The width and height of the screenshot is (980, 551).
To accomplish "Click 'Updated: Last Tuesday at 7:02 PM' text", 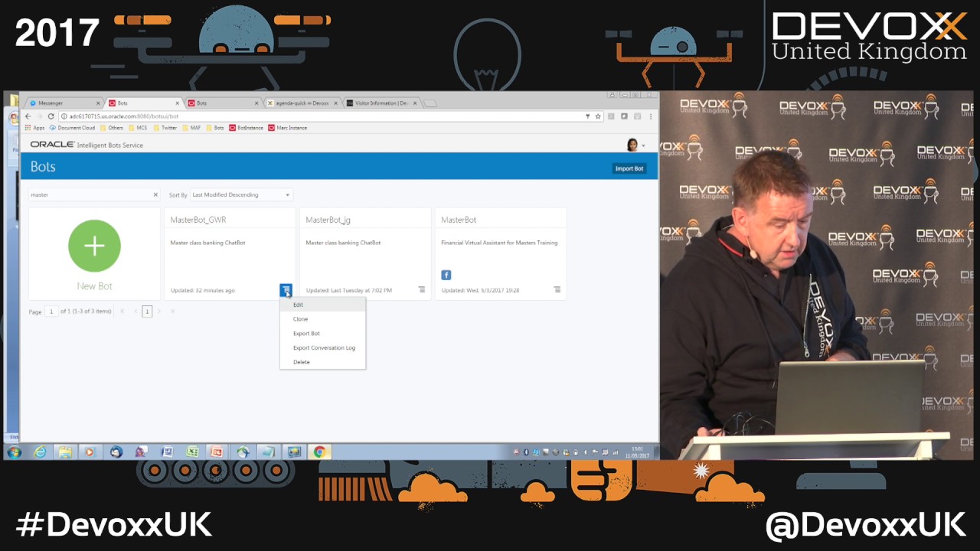I will 349,291.
